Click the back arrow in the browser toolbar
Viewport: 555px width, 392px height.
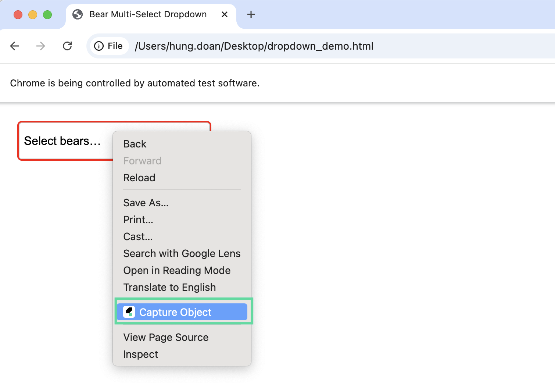click(x=15, y=46)
